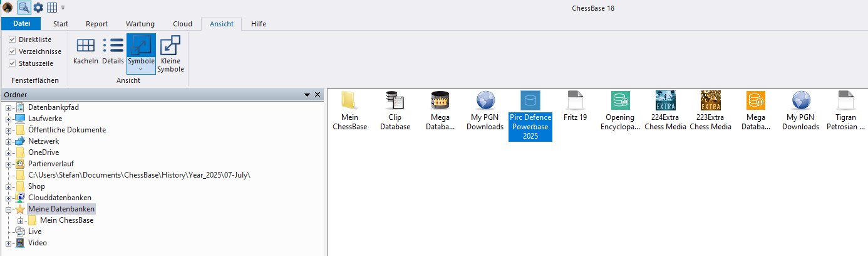Collapse the Meine Datenbanken tree node

(x=8, y=209)
